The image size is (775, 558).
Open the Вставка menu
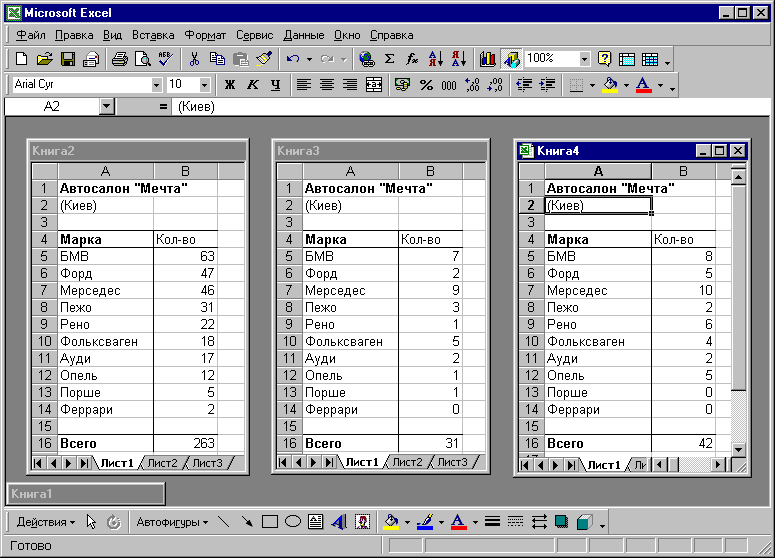(153, 35)
